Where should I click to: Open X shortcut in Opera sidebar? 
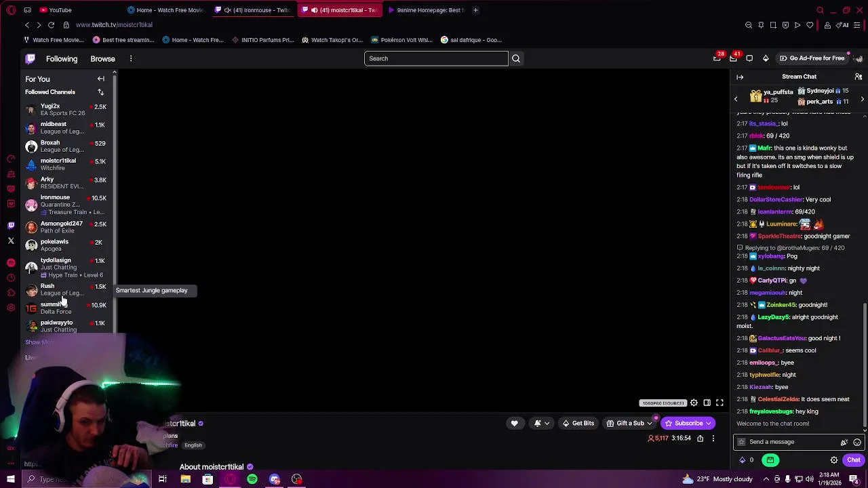(11, 241)
